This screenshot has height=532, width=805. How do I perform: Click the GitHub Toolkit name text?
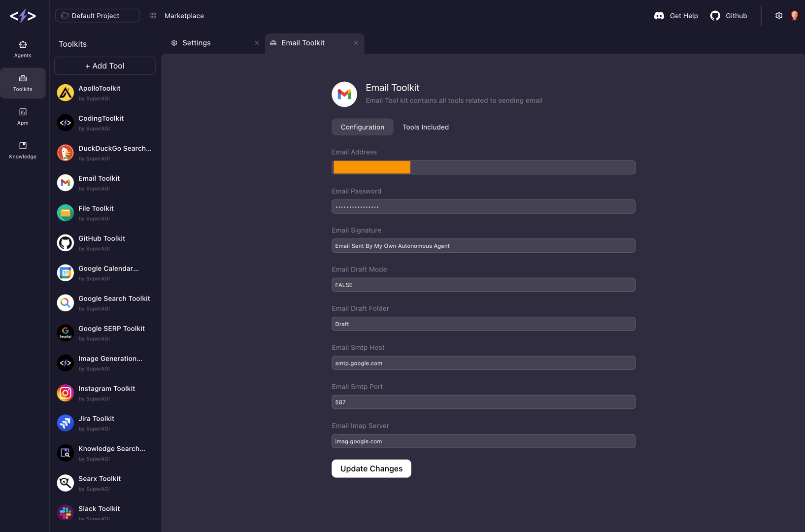coord(101,238)
